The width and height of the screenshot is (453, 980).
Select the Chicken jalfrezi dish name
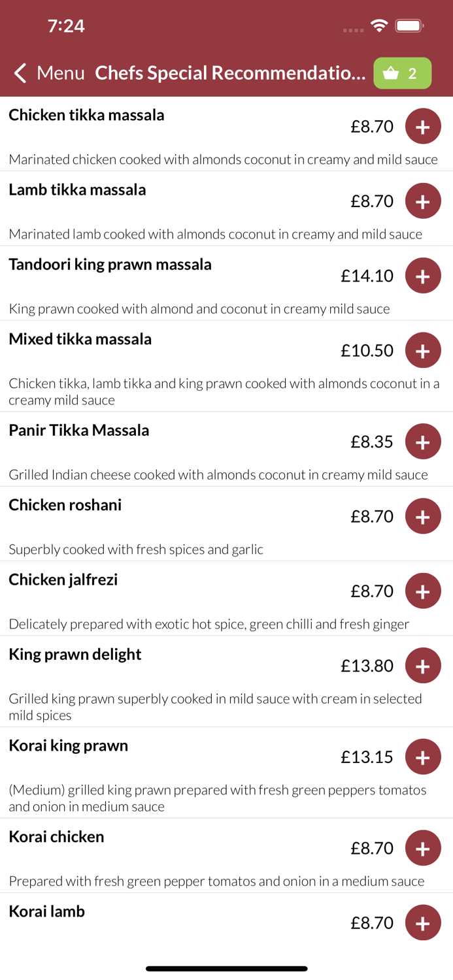[x=63, y=580]
